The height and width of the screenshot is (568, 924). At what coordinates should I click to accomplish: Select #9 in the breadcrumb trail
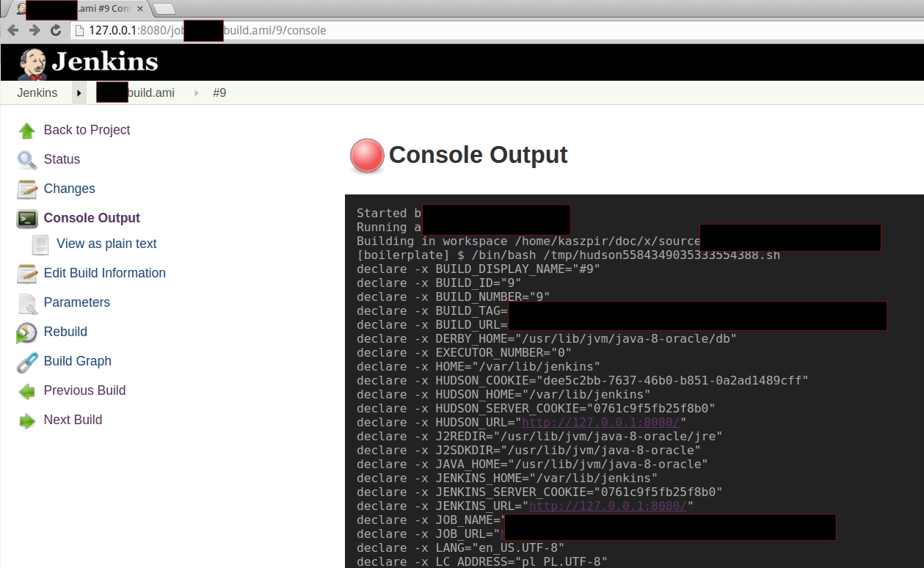point(219,92)
